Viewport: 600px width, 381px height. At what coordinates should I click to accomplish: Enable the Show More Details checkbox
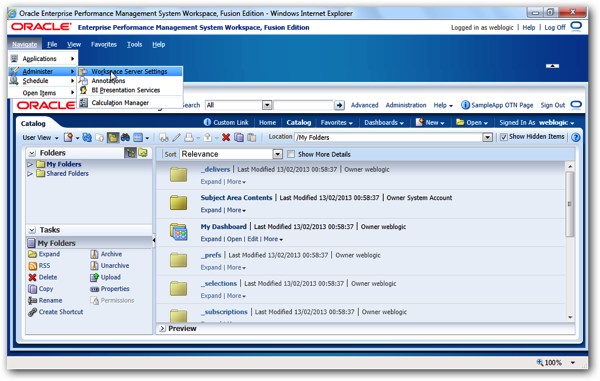[291, 154]
